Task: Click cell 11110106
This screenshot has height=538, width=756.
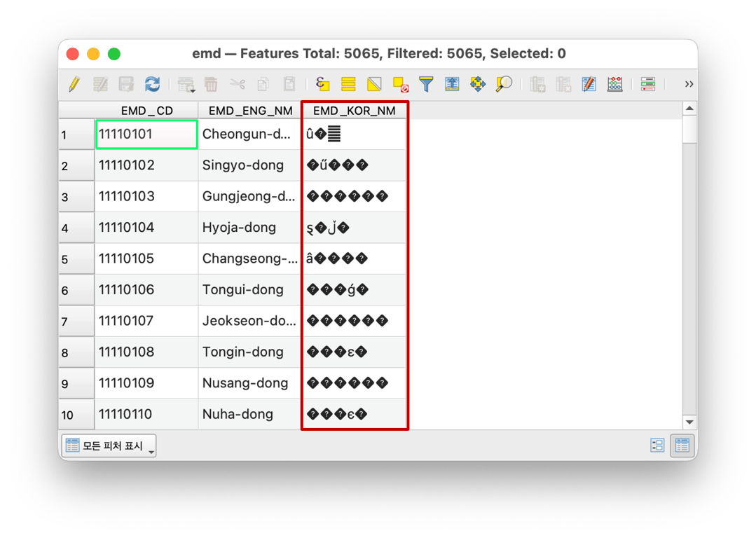Action: [x=146, y=290]
